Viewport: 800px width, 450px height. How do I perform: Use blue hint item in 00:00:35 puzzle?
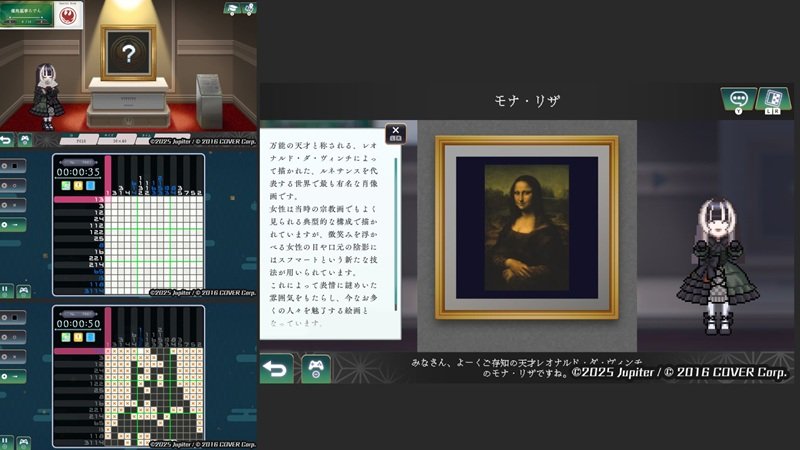90,186
